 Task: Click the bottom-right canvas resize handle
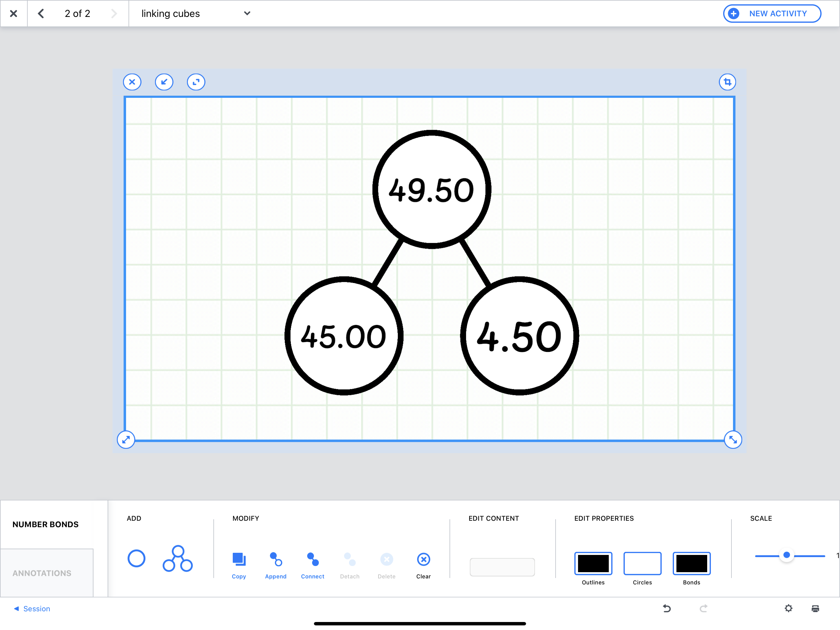click(733, 440)
